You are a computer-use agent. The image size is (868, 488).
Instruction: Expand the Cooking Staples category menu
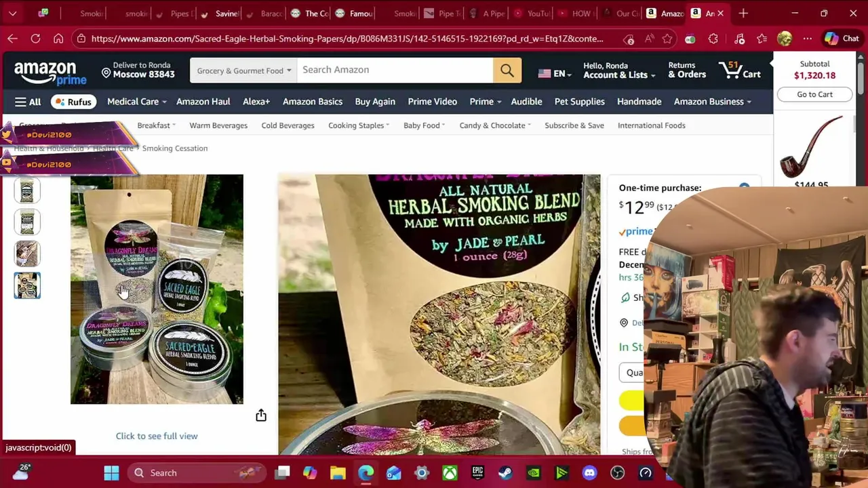coord(359,125)
